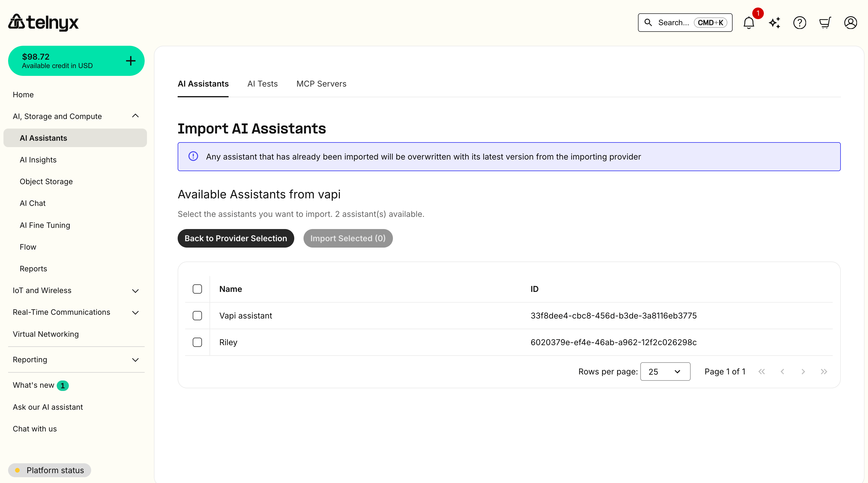Open the help question mark icon
The image size is (868, 483).
pos(800,23)
